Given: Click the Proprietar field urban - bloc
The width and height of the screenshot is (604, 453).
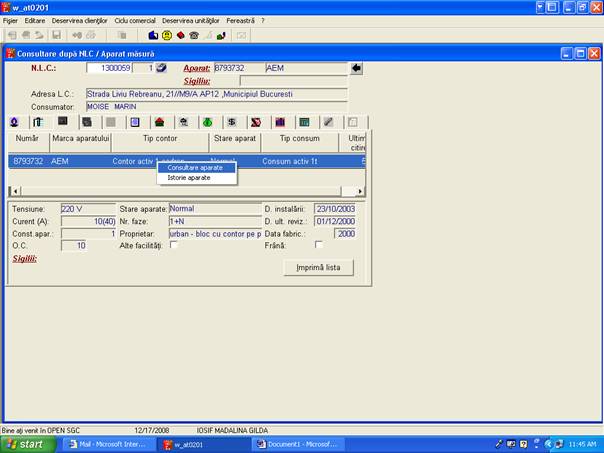Looking at the screenshot, I should tap(215, 234).
